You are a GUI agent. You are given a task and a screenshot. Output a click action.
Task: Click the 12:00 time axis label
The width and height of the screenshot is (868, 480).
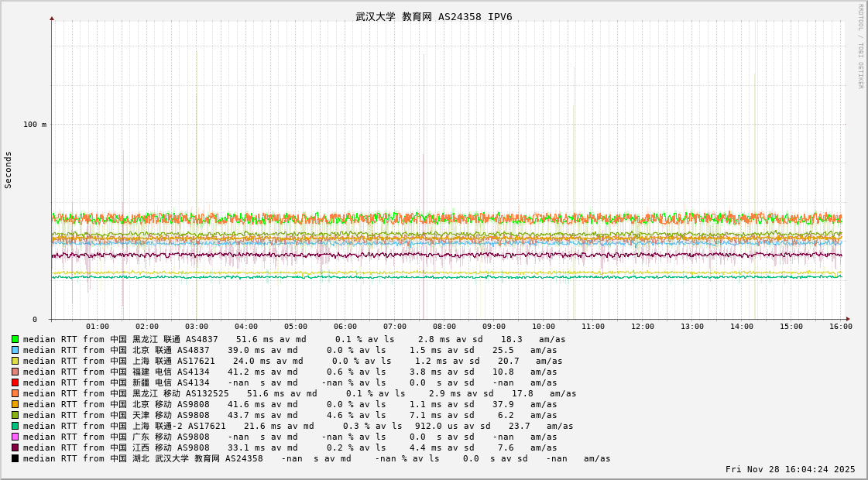click(643, 327)
